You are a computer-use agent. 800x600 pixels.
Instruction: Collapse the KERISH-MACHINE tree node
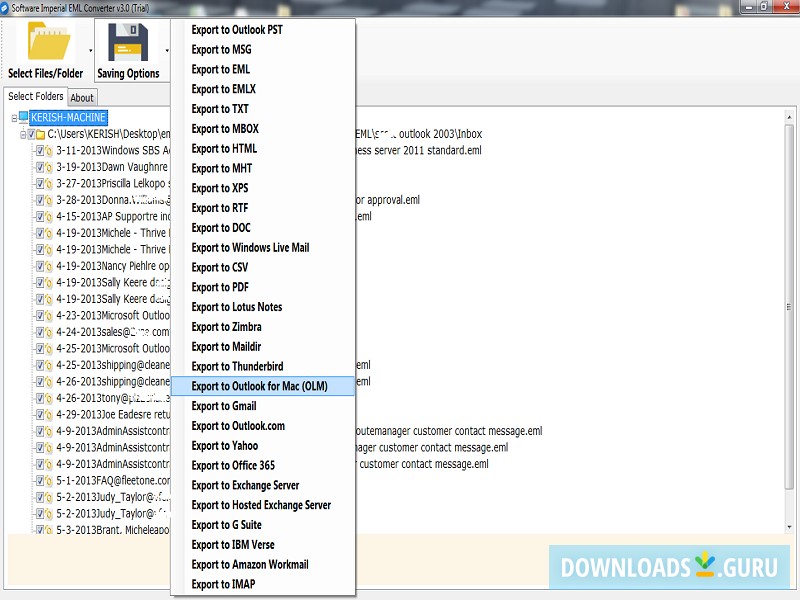click(13, 117)
